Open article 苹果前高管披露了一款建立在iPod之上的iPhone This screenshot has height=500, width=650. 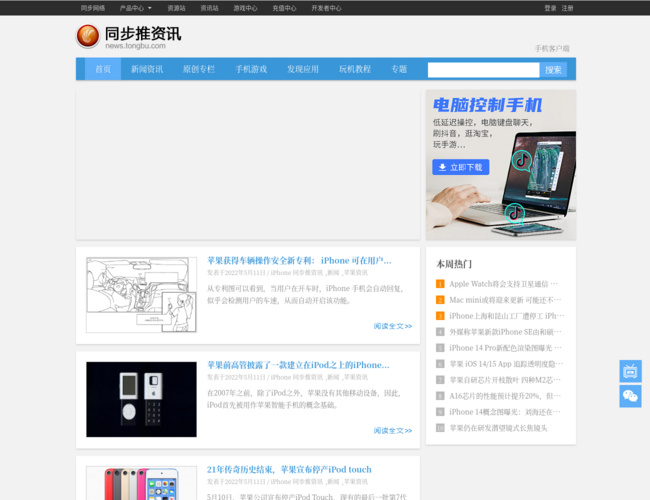tap(298, 365)
